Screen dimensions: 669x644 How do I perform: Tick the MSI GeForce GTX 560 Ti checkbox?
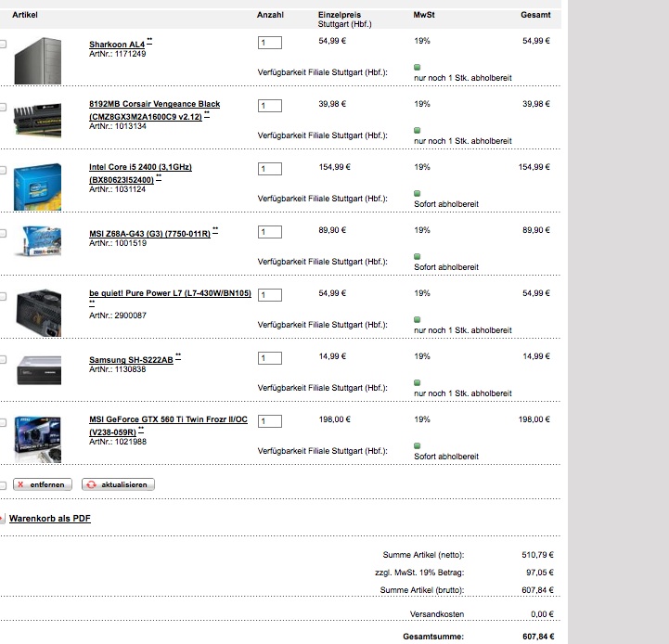click(x=3, y=423)
